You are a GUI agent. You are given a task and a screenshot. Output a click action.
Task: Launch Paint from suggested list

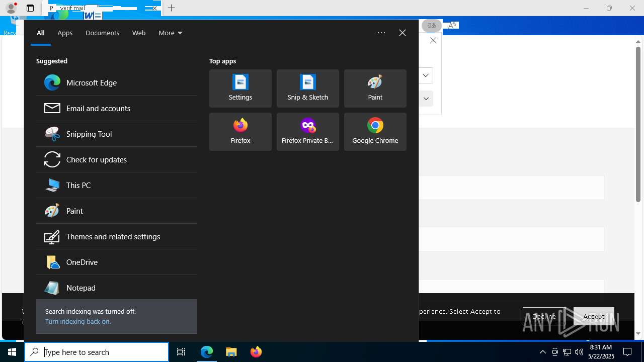pos(117,211)
